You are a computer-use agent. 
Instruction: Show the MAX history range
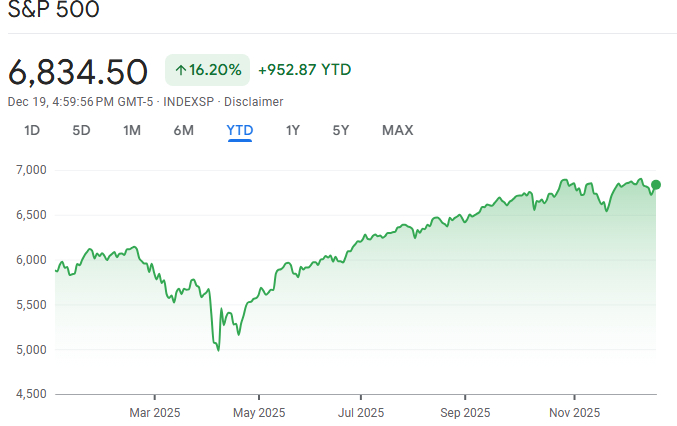pyautogui.click(x=397, y=130)
